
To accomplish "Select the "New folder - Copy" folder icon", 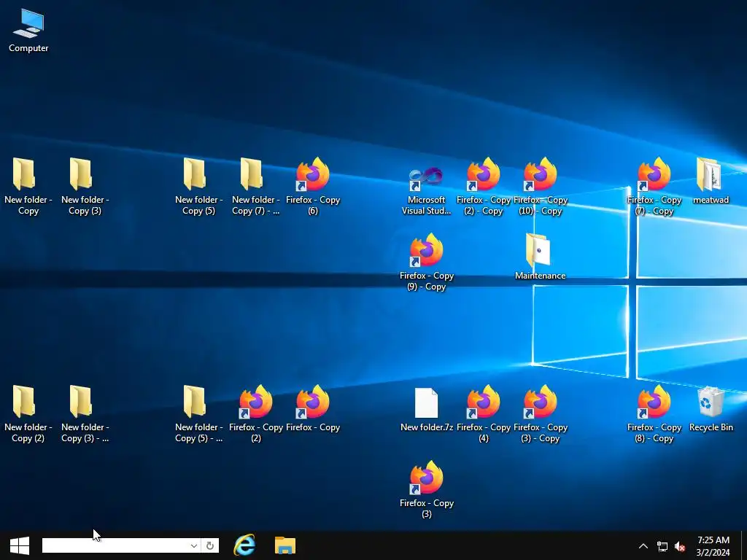I will (28, 186).
